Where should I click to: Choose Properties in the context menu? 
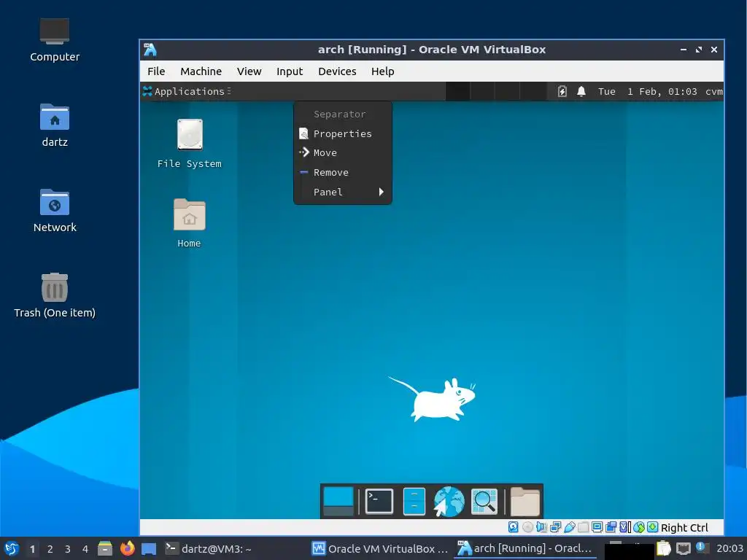(x=343, y=134)
